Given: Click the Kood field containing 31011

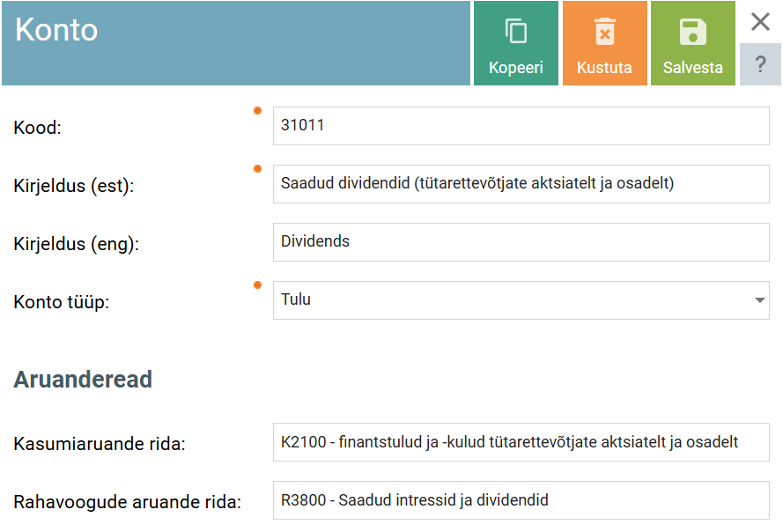Looking at the screenshot, I should click(x=521, y=126).
